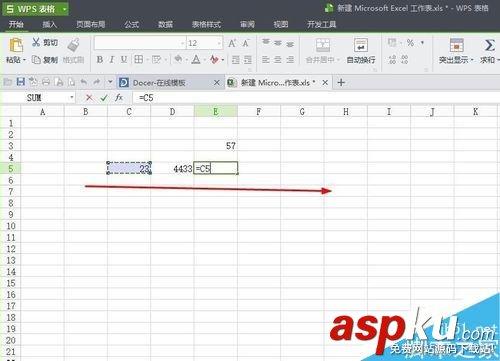Decrease font size with smaller A
This screenshot has width=500, height=361.
[x=246, y=43]
